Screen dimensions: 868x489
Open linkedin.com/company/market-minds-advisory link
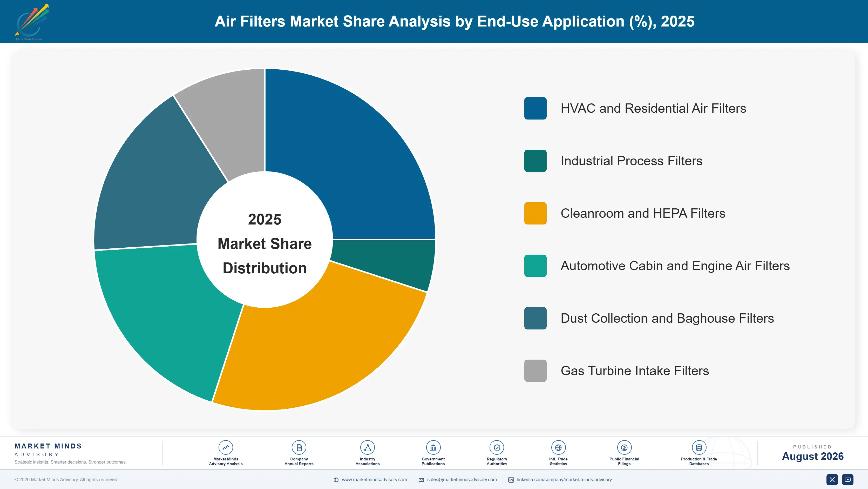point(564,480)
